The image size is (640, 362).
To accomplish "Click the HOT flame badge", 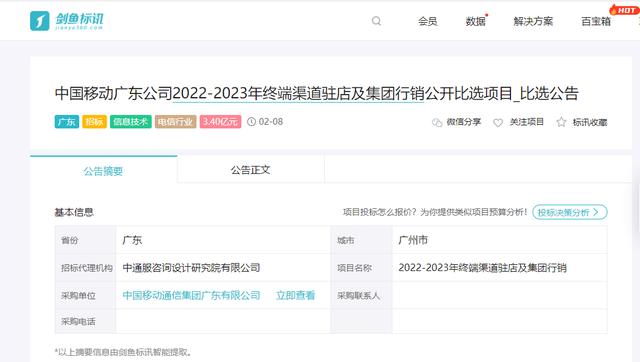I will tap(624, 10).
